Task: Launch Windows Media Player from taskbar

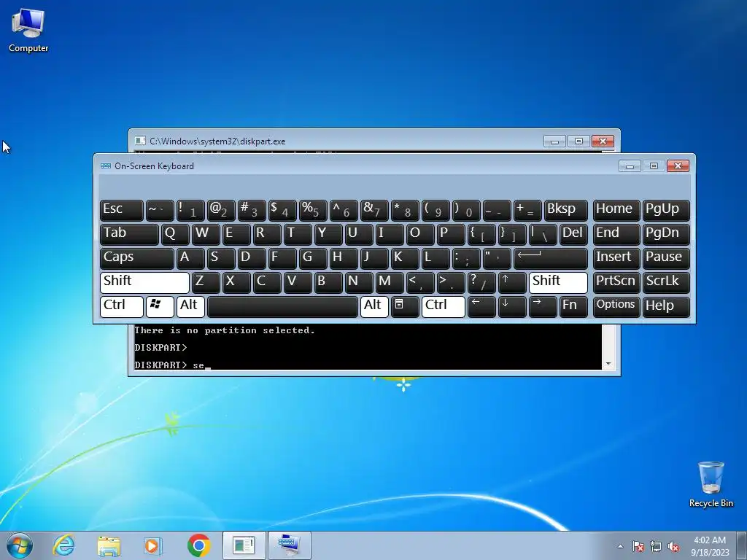Action: point(153,545)
